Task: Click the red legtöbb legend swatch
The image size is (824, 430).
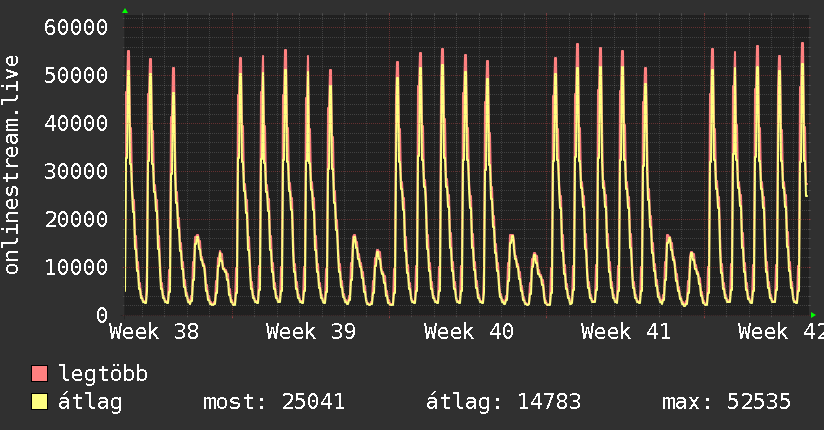Action: [x=39, y=373]
